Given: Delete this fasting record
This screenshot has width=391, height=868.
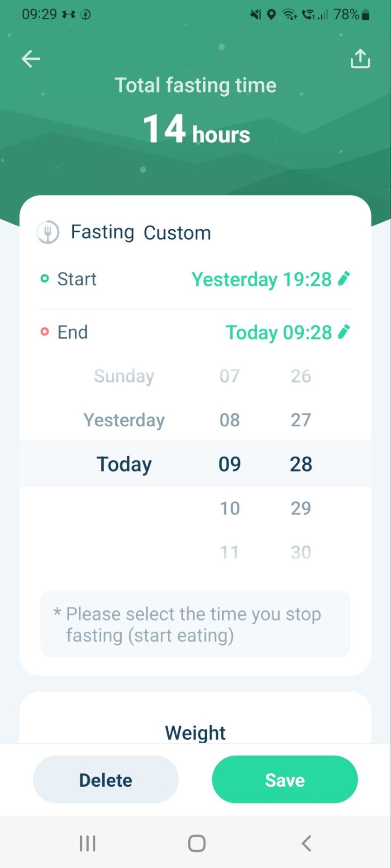Looking at the screenshot, I should point(106,780).
